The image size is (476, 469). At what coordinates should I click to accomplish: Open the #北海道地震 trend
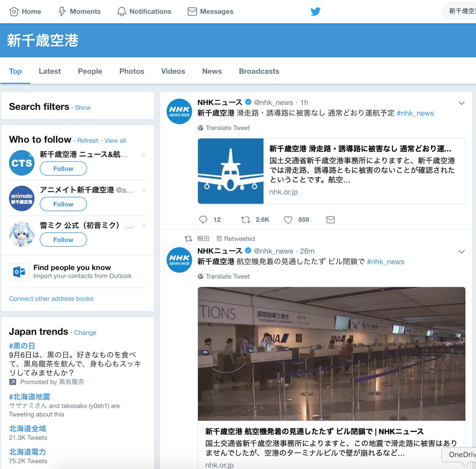(29, 397)
